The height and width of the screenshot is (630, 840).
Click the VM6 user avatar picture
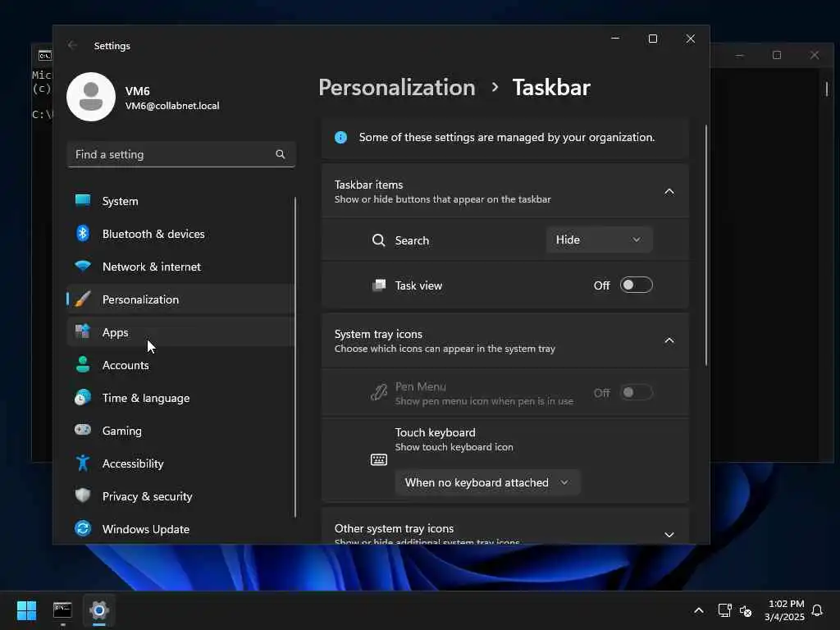(91, 97)
